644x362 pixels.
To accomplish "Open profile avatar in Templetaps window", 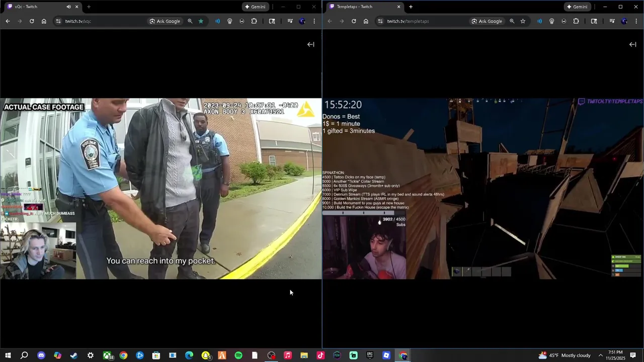I will click(x=624, y=21).
